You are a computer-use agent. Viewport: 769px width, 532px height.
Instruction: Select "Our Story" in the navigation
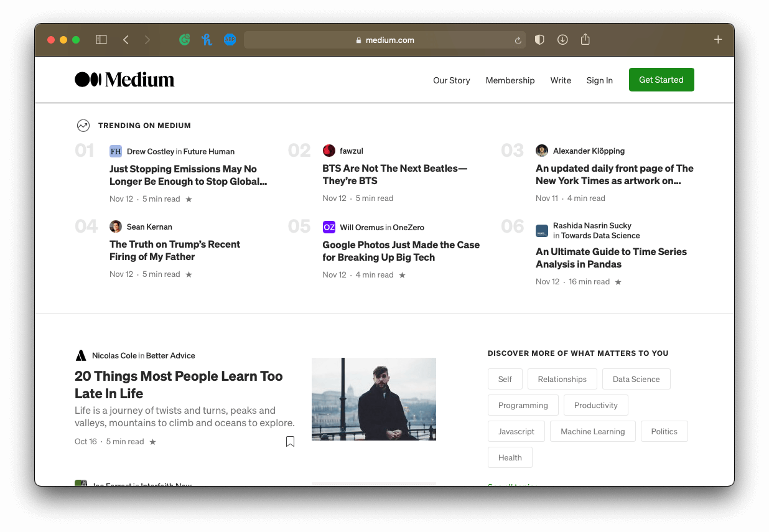(x=451, y=80)
